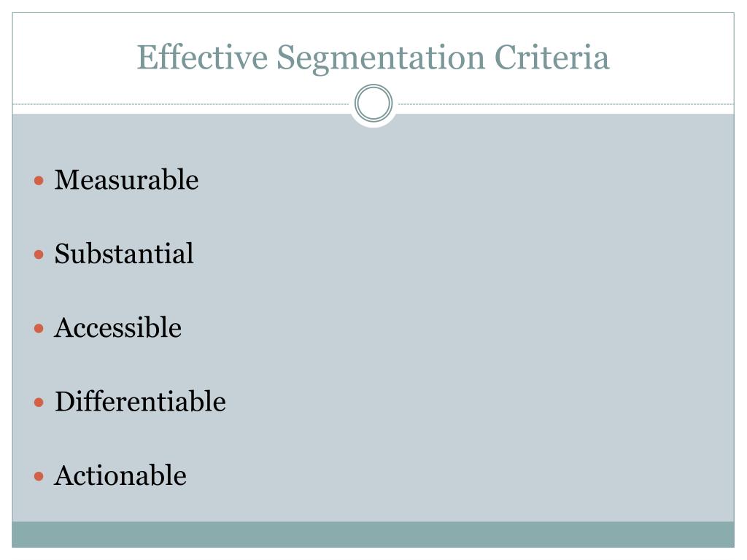Viewport: 747px width, 560px height.
Task: Click the dark teal footer bar
Action: coord(373,534)
